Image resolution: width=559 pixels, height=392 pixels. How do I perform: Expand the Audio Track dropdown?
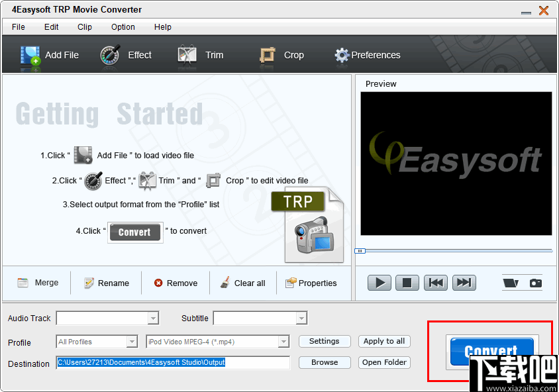tap(154, 318)
